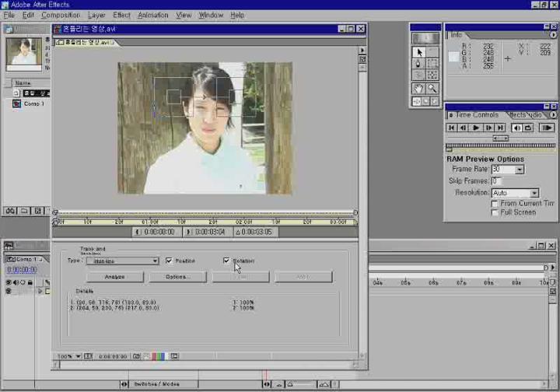Click video eye icon in timeline header

click(x=9, y=282)
